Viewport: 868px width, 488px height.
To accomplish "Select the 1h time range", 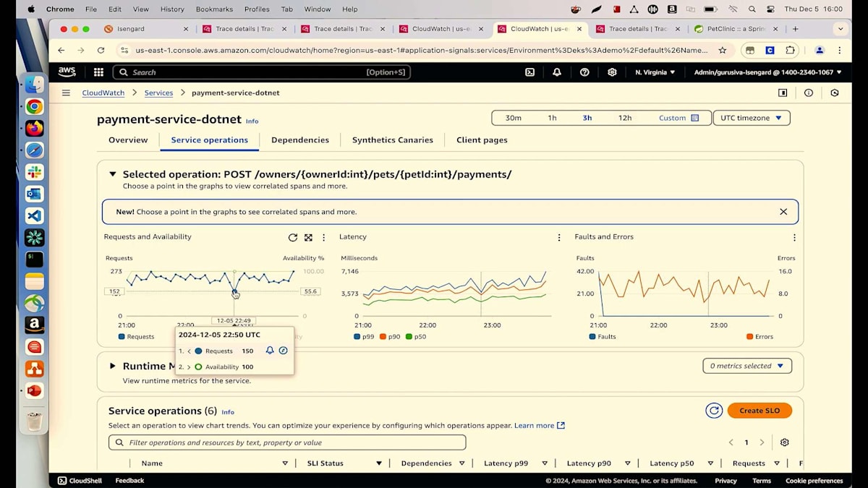I will [552, 118].
